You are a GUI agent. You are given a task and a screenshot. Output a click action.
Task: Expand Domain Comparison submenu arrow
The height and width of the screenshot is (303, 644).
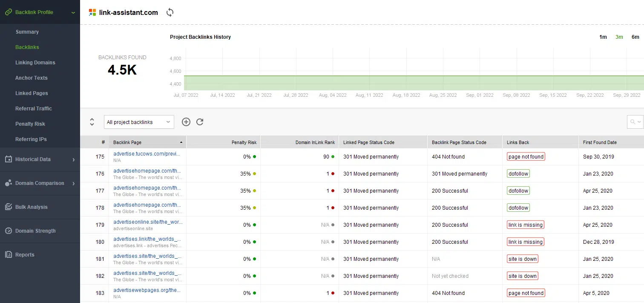click(74, 184)
